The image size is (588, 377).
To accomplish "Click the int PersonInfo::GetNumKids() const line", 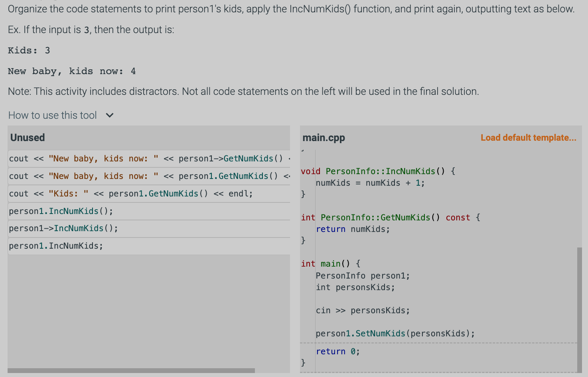I will [x=391, y=218].
